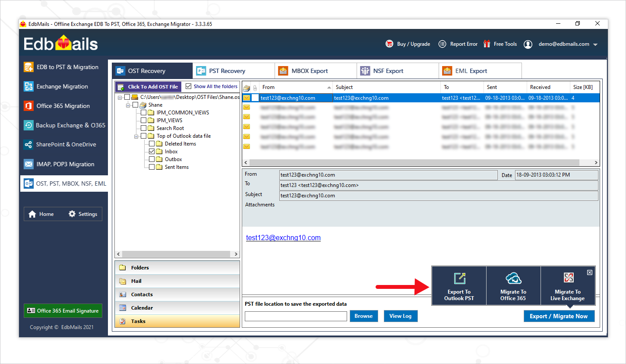Check the IPM_VIEWS folder checkbox

143,120
